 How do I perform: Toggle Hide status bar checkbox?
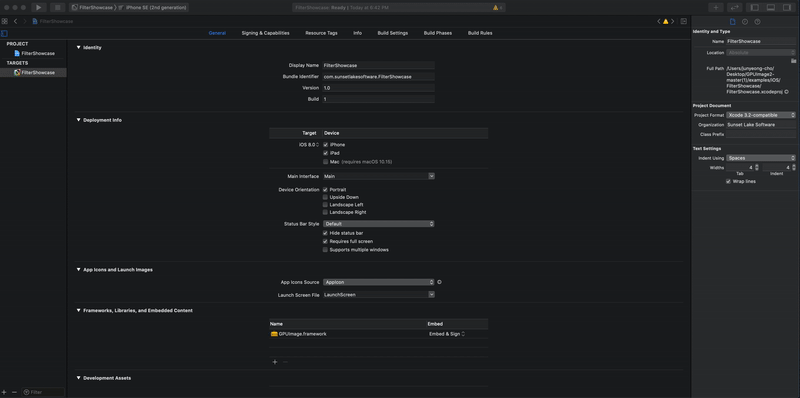[326, 233]
